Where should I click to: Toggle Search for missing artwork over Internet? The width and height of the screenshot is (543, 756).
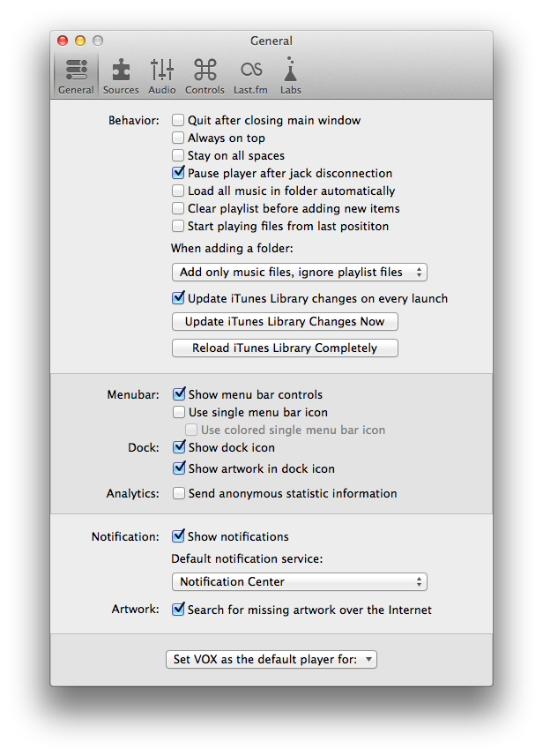pos(179,610)
